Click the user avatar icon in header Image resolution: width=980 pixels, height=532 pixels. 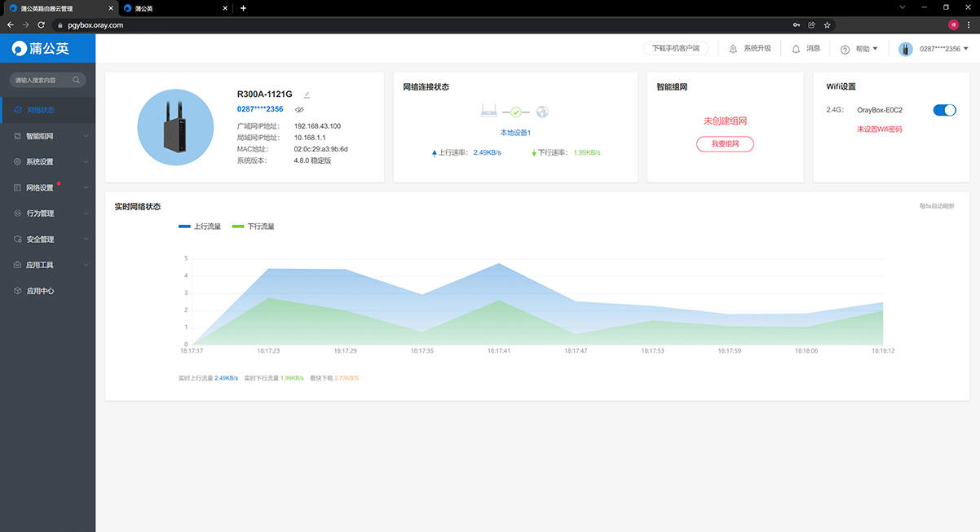tap(905, 49)
